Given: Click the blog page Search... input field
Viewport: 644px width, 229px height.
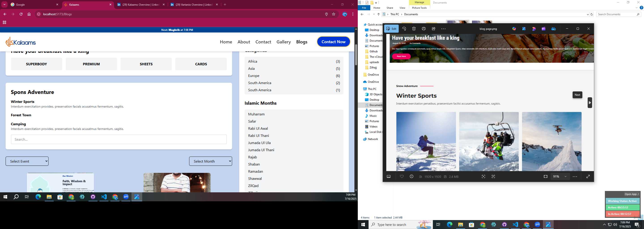Looking at the screenshot, I should (x=119, y=140).
